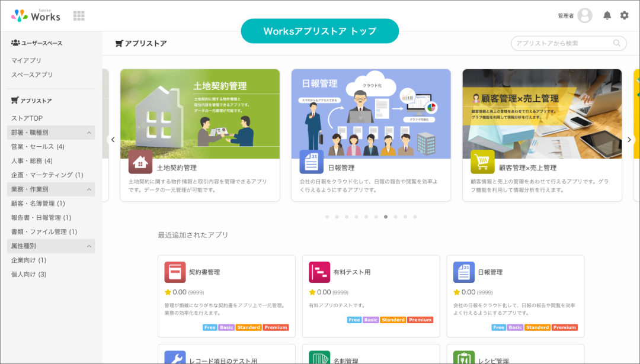
Task: Click the Free badge on 契約書管理
Action: coord(210,327)
